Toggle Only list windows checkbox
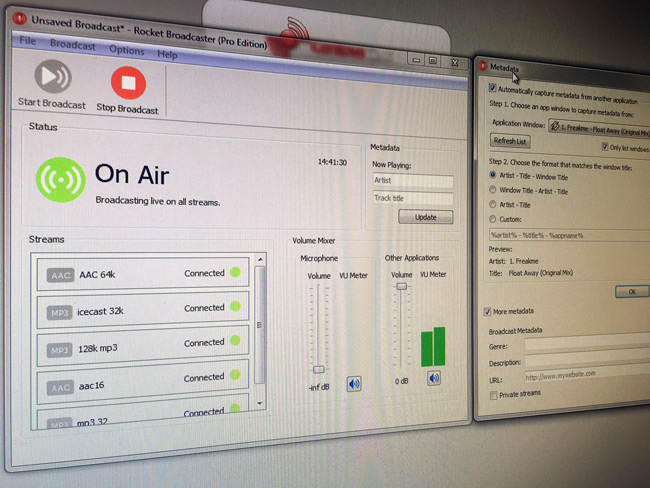 [x=605, y=146]
